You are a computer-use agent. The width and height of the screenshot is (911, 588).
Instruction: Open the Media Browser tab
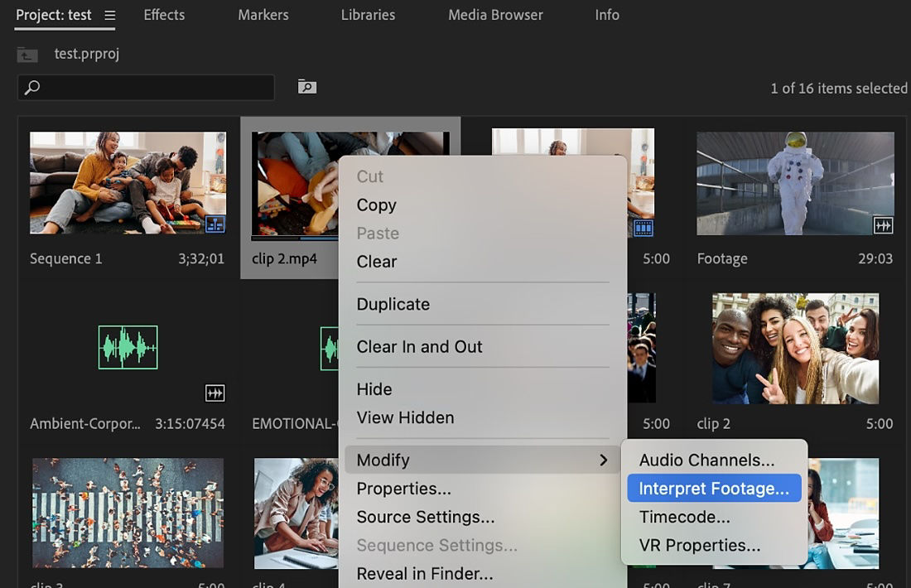[495, 14]
